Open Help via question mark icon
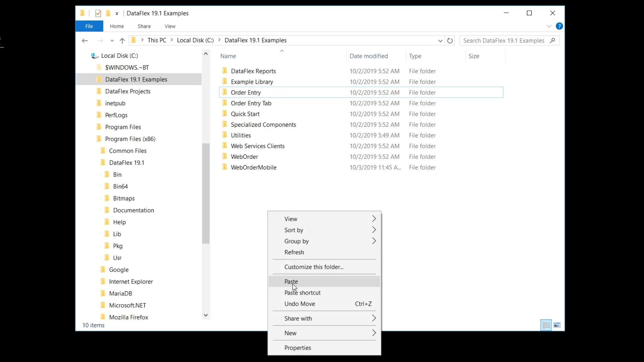The height and width of the screenshot is (362, 644). (x=559, y=26)
